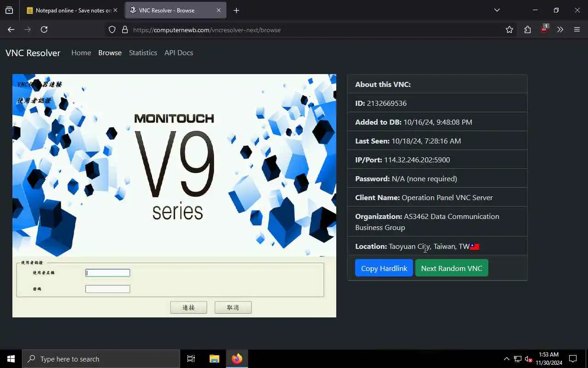
Task: Bookmark this page with the star
Action: (x=509, y=29)
